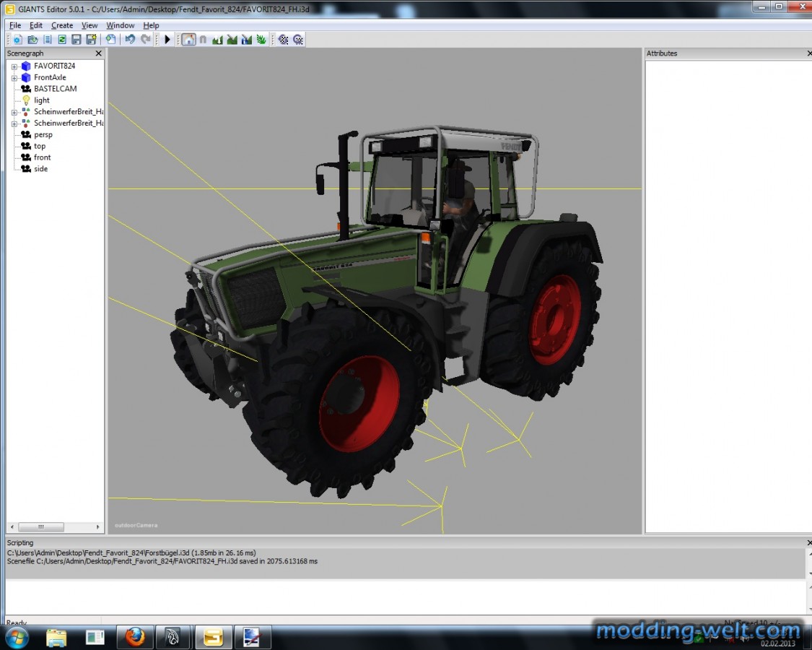Open the Windows Start button
This screenshot has height=650, width=812.
(x=17, y=636)
